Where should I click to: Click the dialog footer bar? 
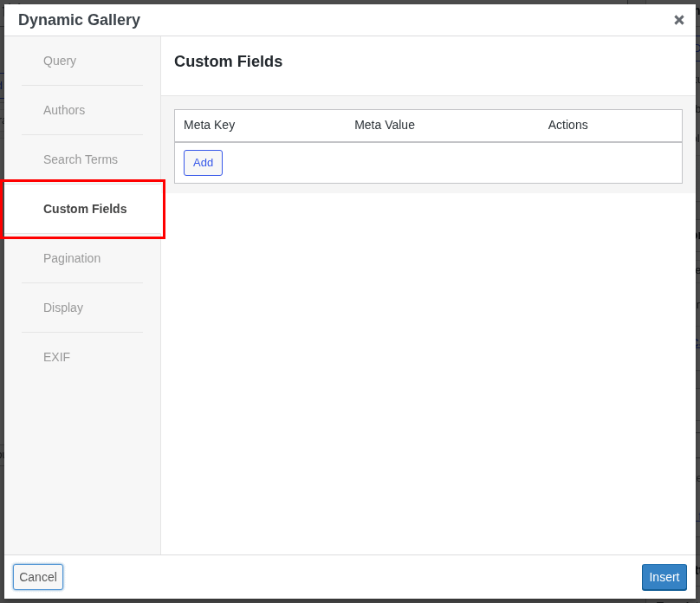coord(347,577)
